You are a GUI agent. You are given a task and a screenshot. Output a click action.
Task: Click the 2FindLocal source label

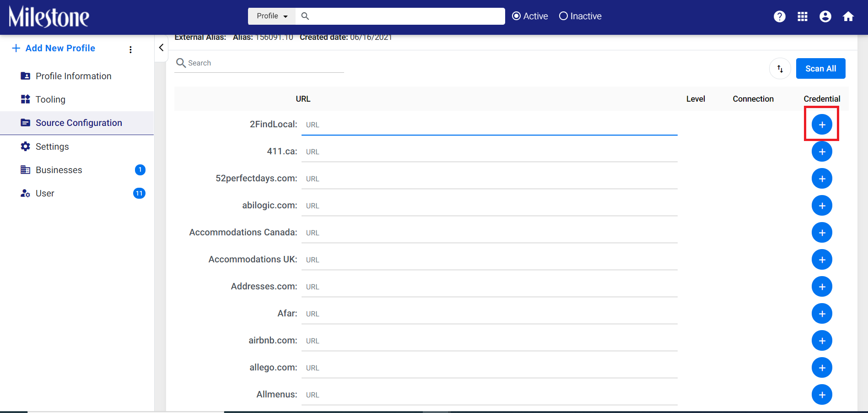(x=273, y=124)
